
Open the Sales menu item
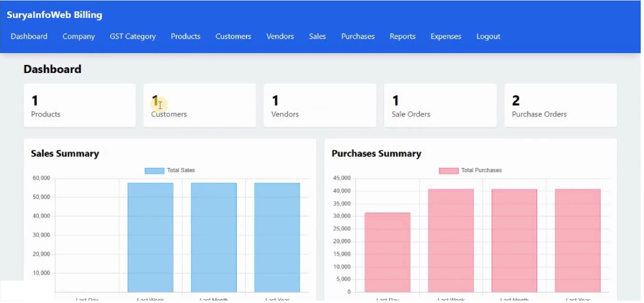(317, 36)
